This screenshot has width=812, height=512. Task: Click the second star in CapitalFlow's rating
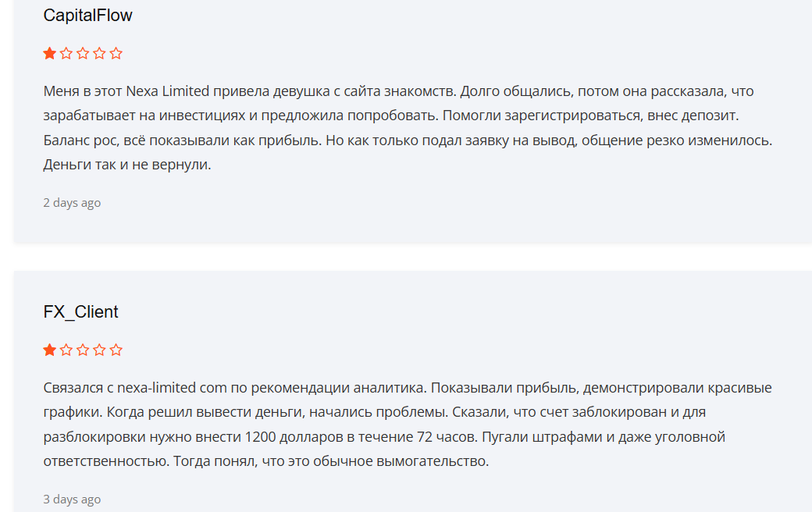point(66,54)
